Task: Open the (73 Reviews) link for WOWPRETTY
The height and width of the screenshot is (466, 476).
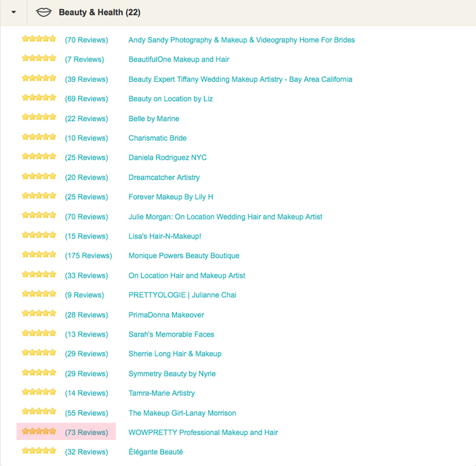Action: pyautogui.click(x=86, y=432)
